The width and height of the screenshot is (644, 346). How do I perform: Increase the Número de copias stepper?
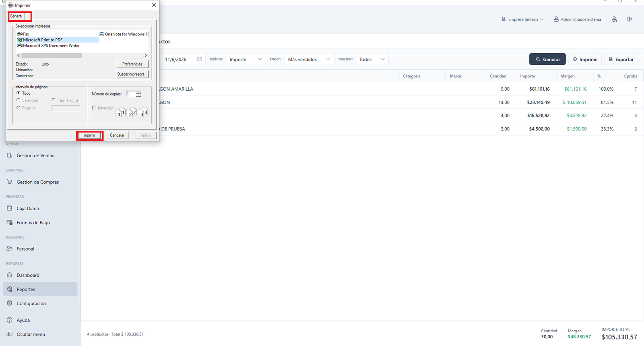[x=138, y=92]
